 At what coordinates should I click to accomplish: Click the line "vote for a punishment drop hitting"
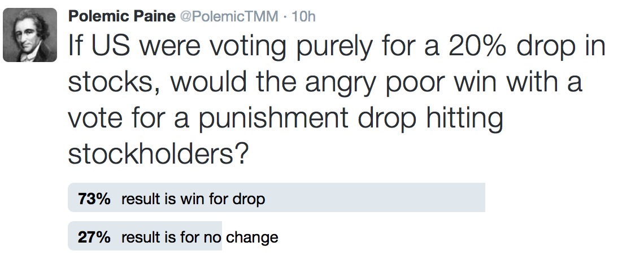point(285,118)
